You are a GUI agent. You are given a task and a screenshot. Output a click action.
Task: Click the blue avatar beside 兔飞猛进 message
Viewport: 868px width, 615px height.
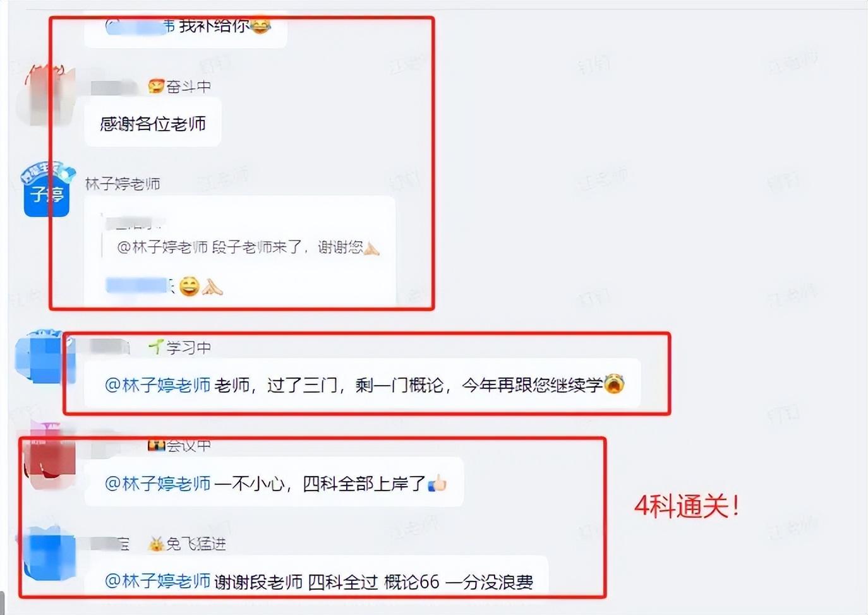tap(48, 556)
